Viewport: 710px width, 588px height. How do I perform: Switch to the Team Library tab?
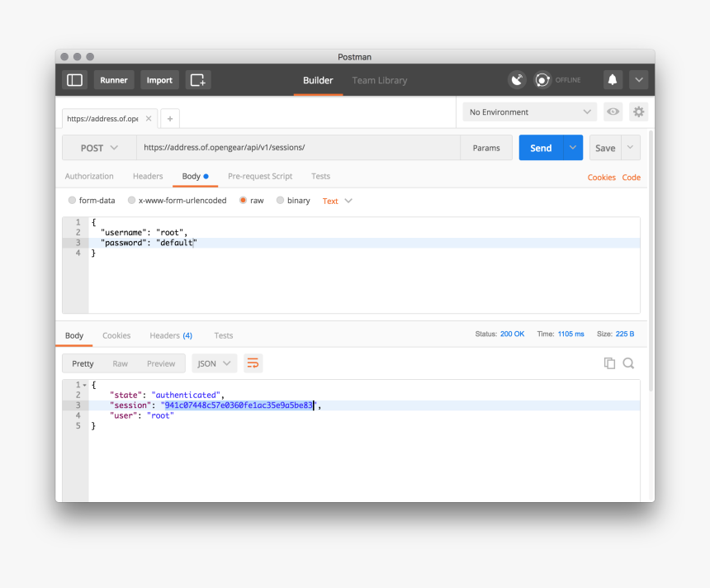tap(380, 80)
